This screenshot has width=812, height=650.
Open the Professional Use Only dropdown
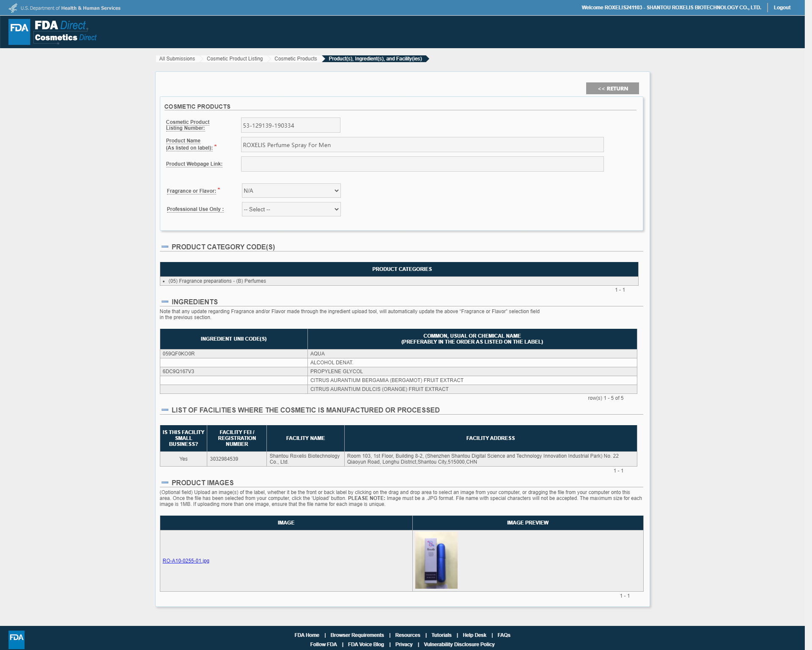(x=291, y=209)
